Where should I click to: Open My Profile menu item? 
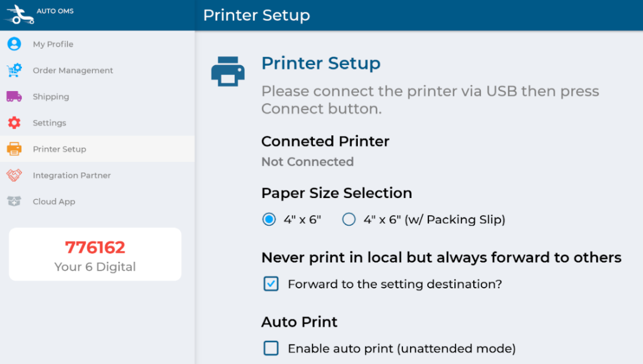tap(53, 44)
